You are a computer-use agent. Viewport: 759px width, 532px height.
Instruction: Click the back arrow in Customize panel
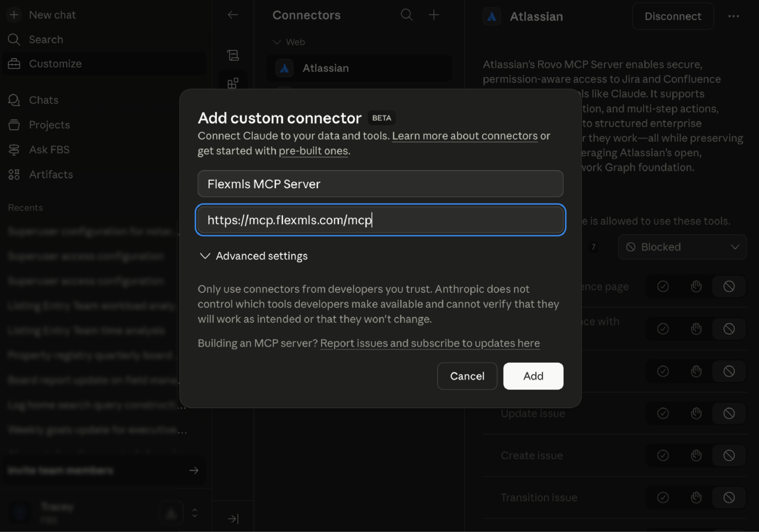pyautogui.click(x=233, y=15)
